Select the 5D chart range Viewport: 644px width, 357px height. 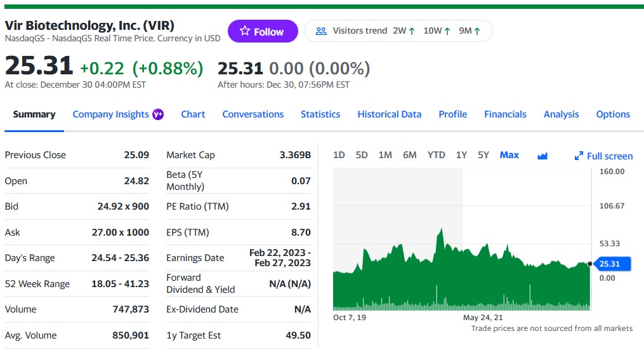click(x=362, y=155)
